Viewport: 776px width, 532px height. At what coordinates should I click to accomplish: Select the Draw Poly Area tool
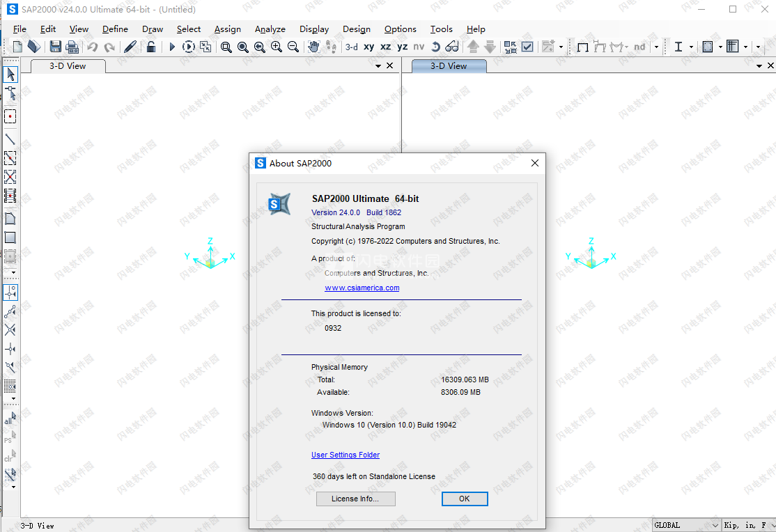(10, 218)
